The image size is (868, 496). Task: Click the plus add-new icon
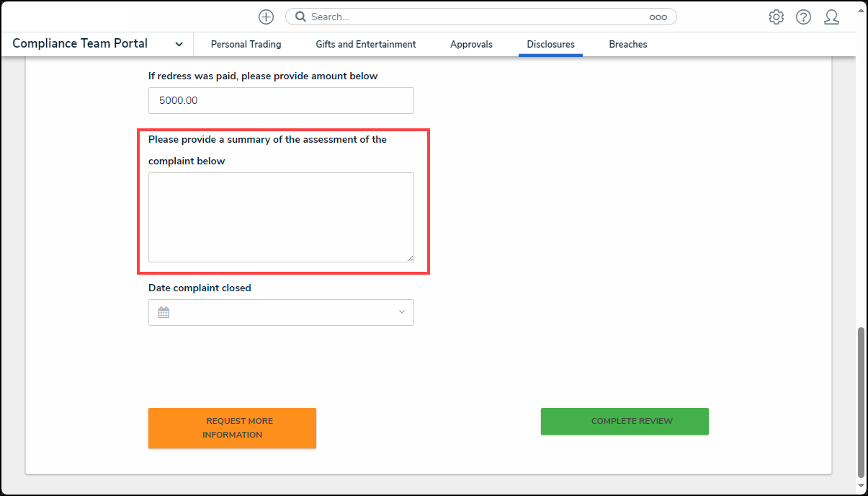(x=266, y=17)
